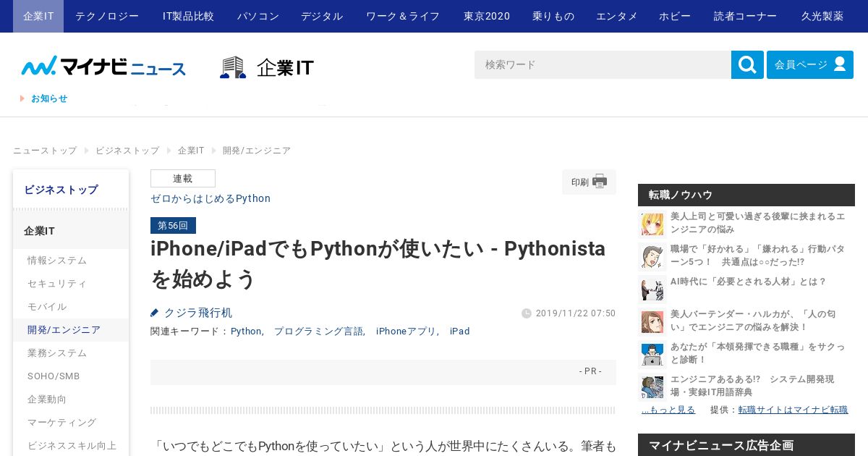Open 企業IT heading in left sidebar

tap(71, 231)
